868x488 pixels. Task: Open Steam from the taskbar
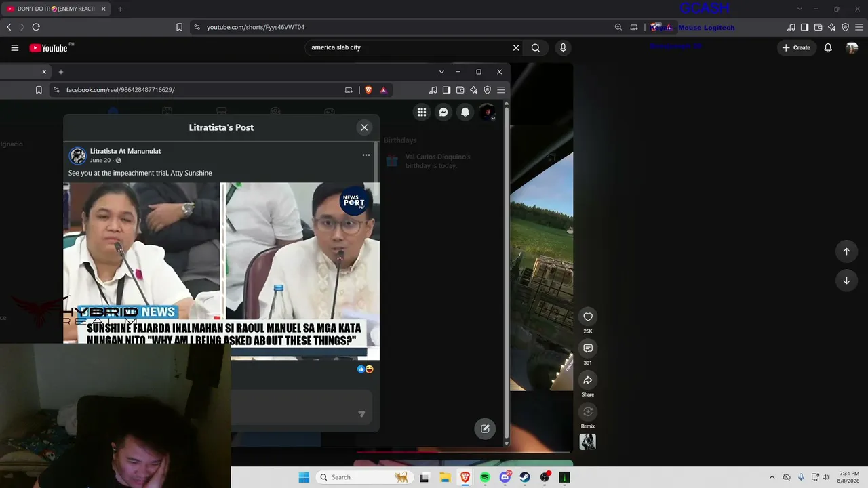pos(525,477)
